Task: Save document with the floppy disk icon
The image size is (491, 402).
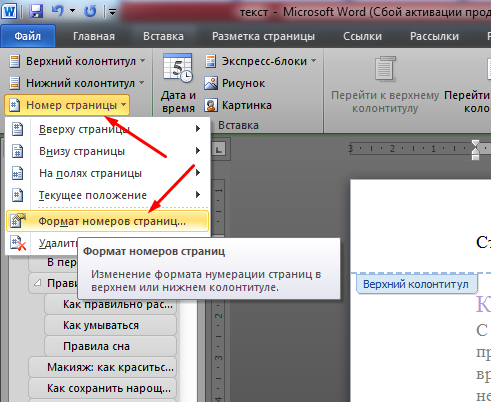Action: [36, 11]
